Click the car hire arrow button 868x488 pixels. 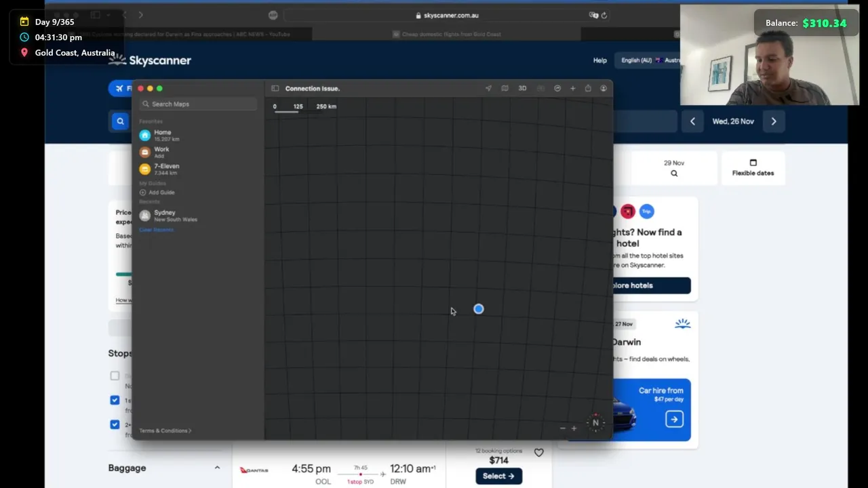pyautogui.click(x=674, y=420)
